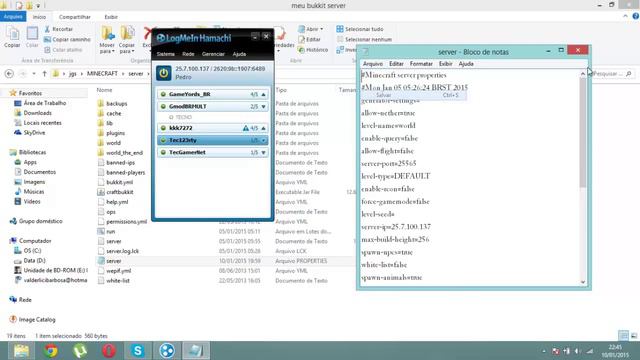
Task: Open Skype from the taskbar
Action: [x=138, y=351]
